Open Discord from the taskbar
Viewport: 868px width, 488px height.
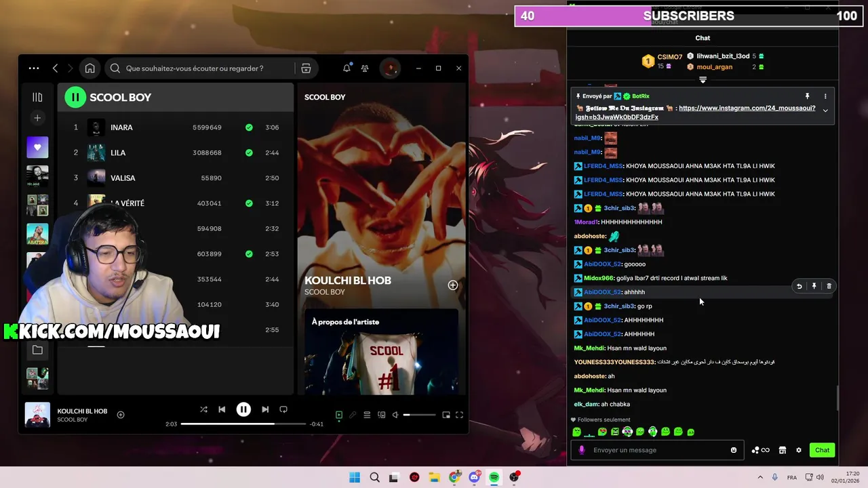474,477
